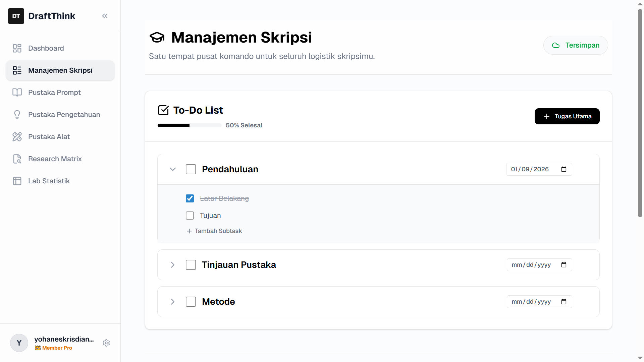Collapse the Pendahuluan section
Image resolution: width=644 pixels, height=362 pixels.
coord(173,169)
